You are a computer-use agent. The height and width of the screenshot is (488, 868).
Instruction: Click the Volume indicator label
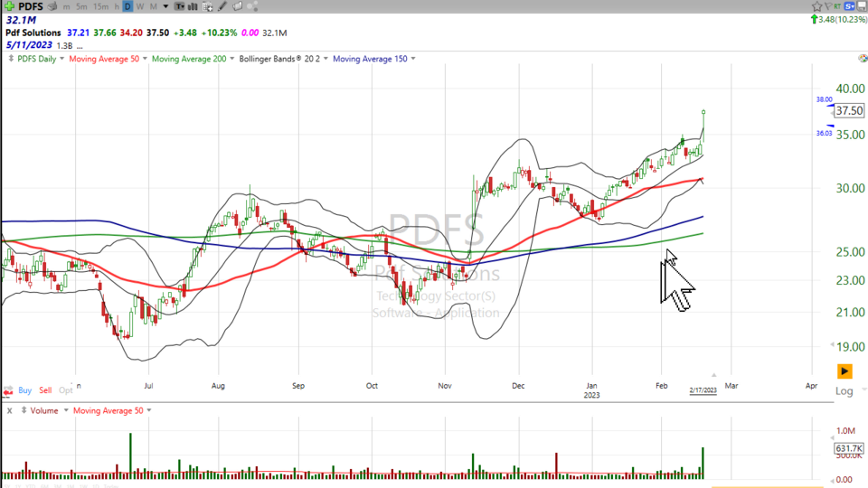pos(44,410)
